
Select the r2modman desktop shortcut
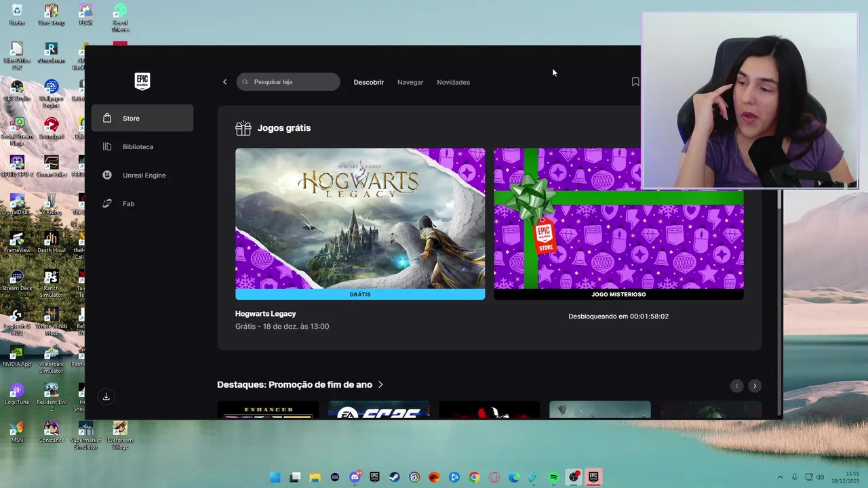(51, 53)
